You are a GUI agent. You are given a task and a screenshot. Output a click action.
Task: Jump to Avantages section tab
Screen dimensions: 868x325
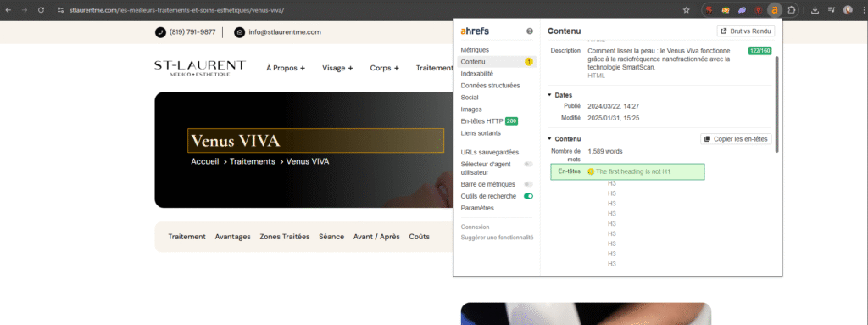click(232, 237)
